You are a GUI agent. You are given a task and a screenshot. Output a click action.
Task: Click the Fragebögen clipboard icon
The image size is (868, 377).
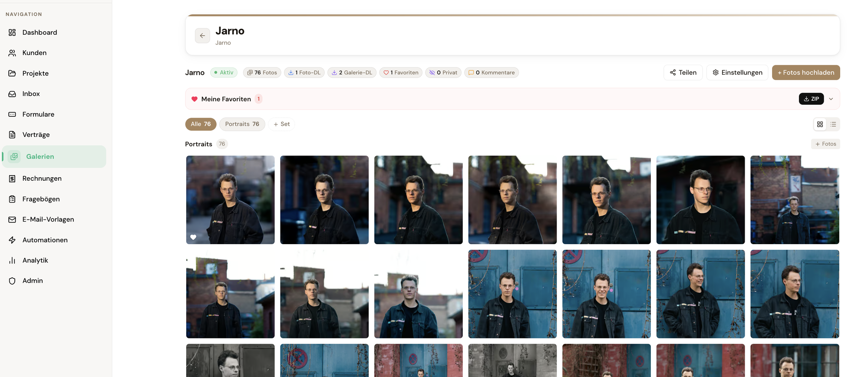click(x=12, y=199)
